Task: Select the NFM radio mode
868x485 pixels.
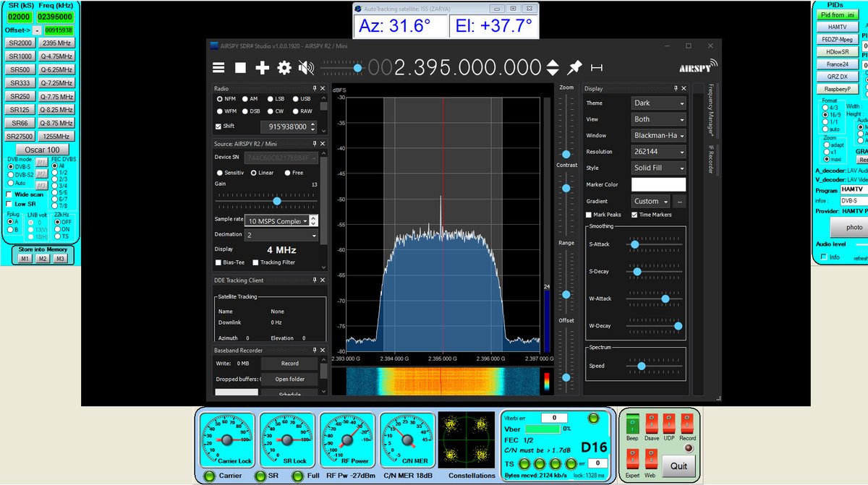Action: [220, 99]
